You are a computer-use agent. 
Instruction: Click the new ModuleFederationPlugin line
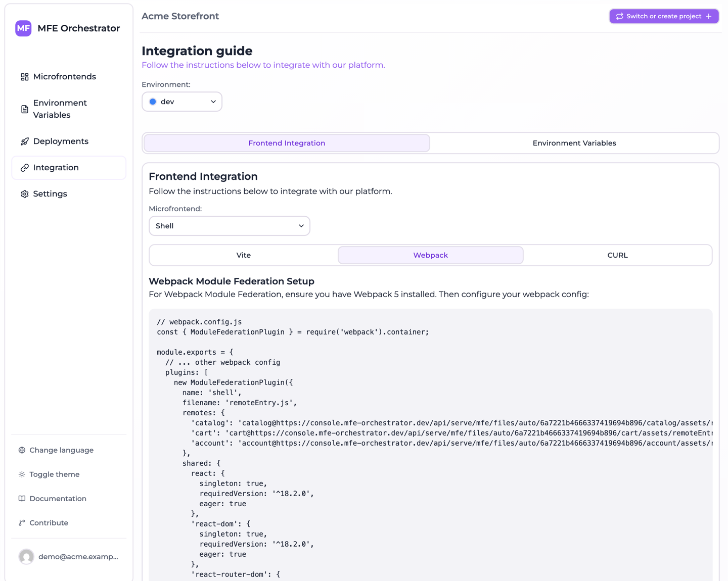click(234, 382)
